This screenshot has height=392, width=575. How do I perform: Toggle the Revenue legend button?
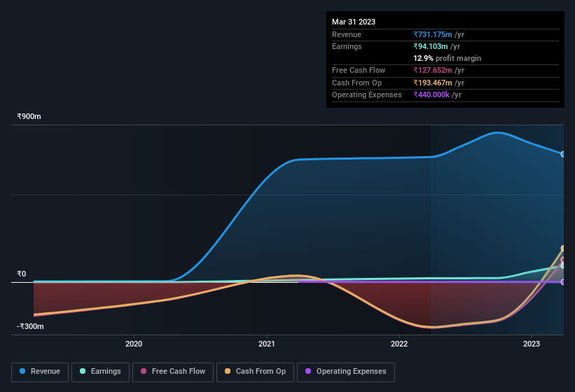coord(40,372)
